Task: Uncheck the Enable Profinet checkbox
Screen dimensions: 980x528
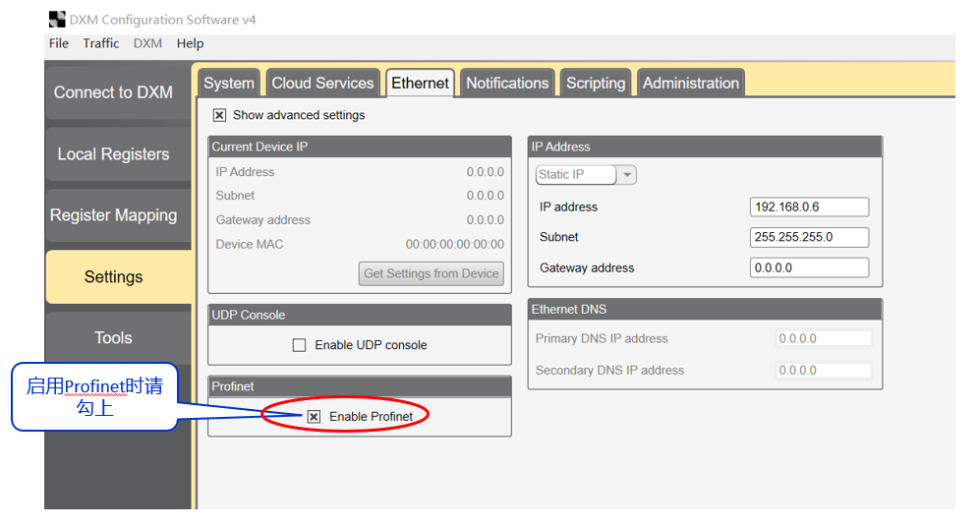Action: click(x=314, y=417)
